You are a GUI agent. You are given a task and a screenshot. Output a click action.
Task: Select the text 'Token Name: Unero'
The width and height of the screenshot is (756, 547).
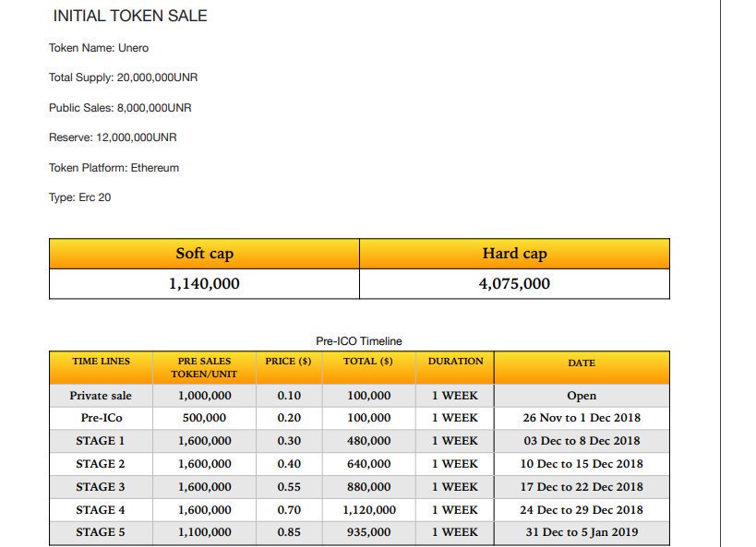[x=99, y=48]
